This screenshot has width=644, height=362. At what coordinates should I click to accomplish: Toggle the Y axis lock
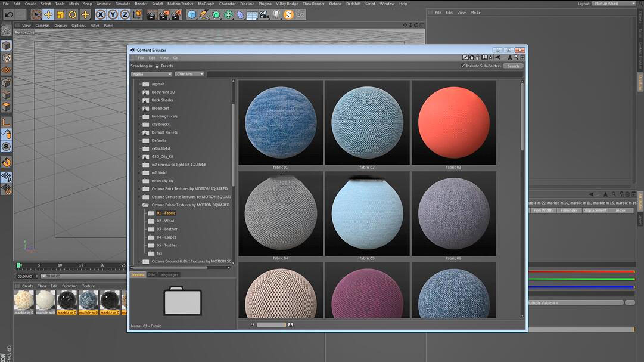click(113, 15)
